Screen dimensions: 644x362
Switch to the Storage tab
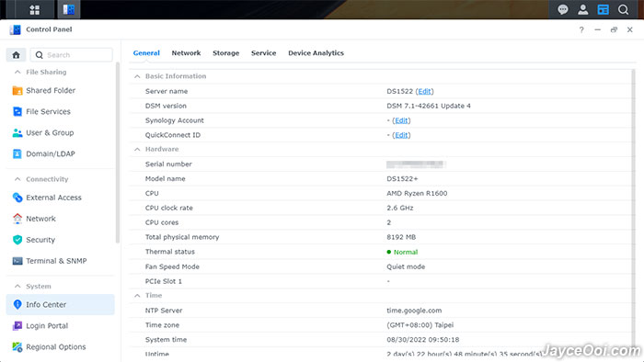pyautogui.click(x=226, y=53)
